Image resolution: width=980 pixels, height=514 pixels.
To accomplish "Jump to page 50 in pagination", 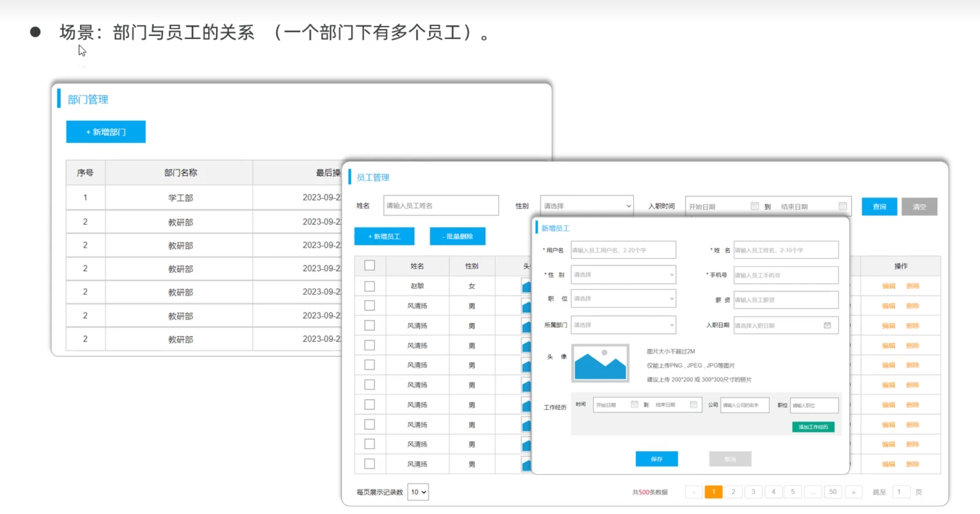I will (833, 492).
